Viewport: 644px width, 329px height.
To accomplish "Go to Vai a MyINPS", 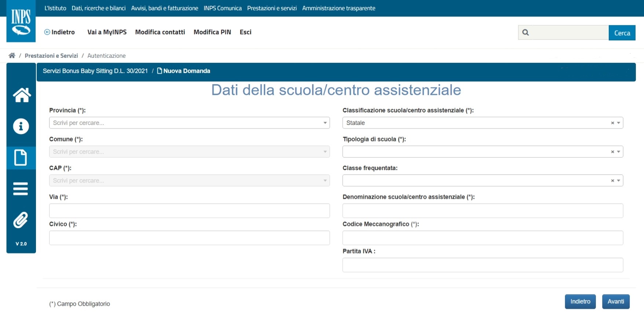I will tap(107, 32).
